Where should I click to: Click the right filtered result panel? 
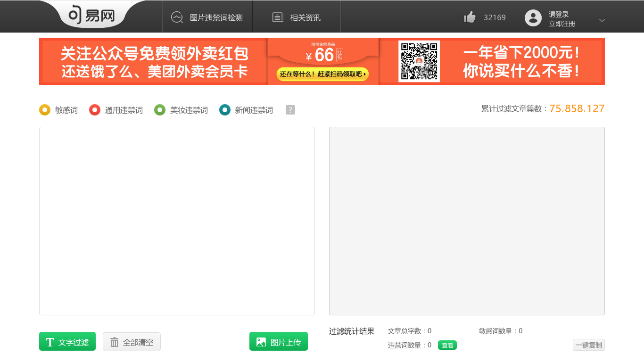[x=467, y=221]
